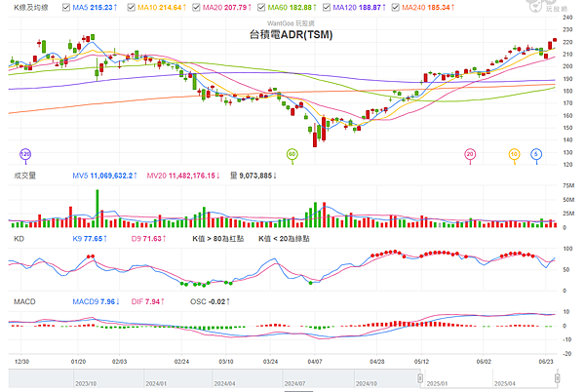Click the green 60 period marker
The width and height of the screenshot is (585, 392).
(x=292, y=154)
